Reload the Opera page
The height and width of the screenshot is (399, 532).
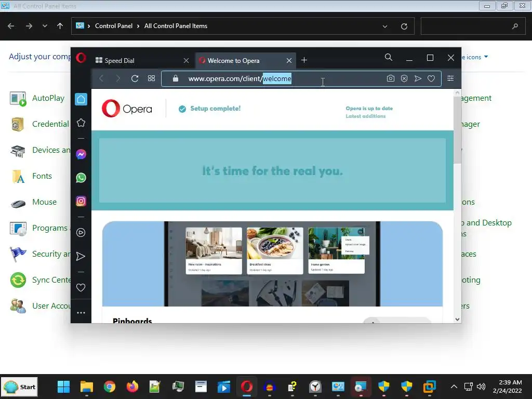point(135,79)
